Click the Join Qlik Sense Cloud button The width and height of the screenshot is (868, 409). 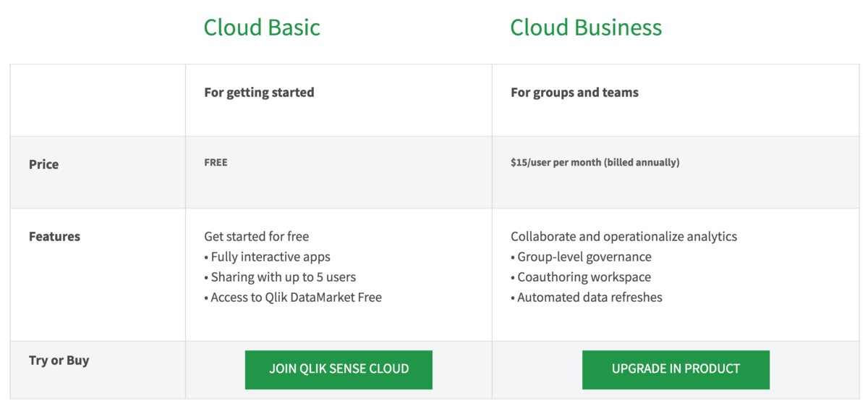(x=339, y=369)
